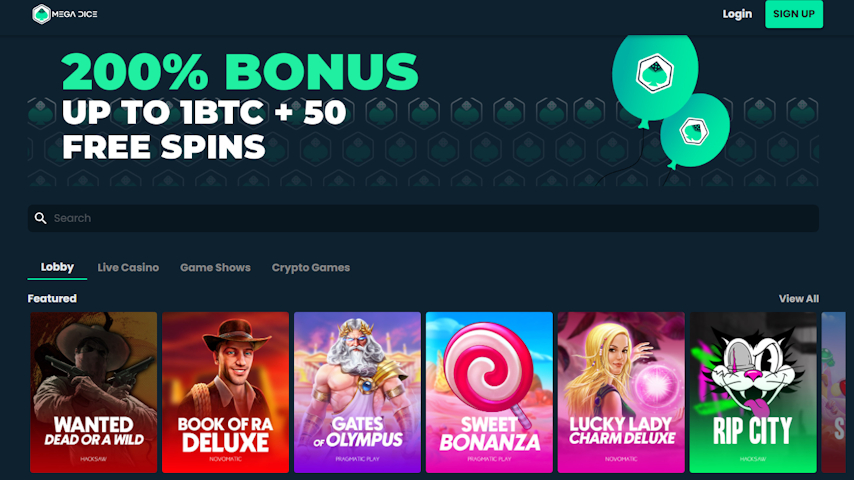Open Gates of Olympus game tile
Screen dimensions: 854x480
tap(357, 392)
